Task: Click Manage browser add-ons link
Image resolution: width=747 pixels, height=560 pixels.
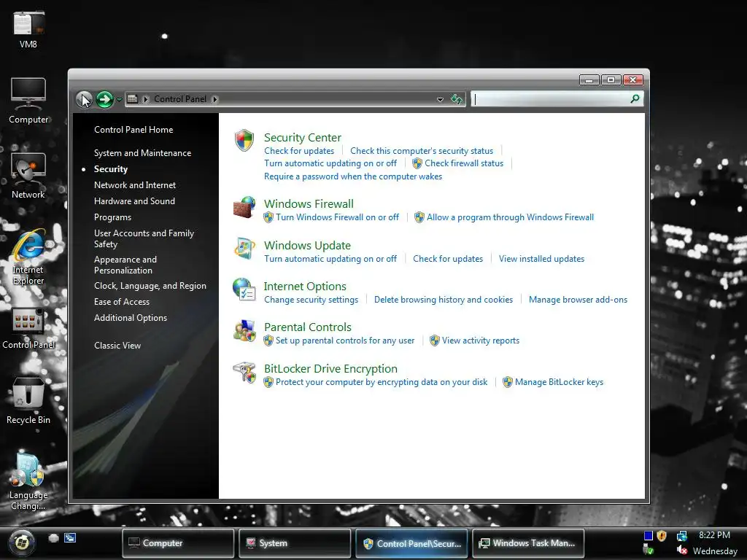Action: [578, 300]
